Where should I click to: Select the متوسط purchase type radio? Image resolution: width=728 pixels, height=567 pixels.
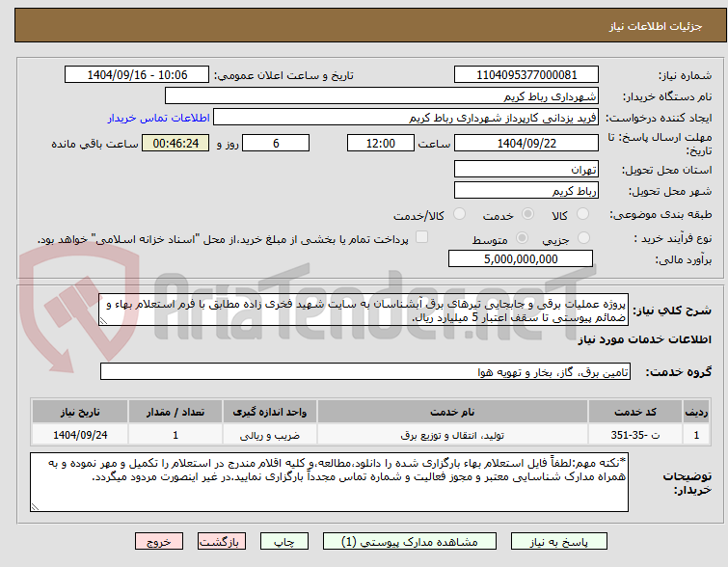pyautogui.click(x=523, y=238)
